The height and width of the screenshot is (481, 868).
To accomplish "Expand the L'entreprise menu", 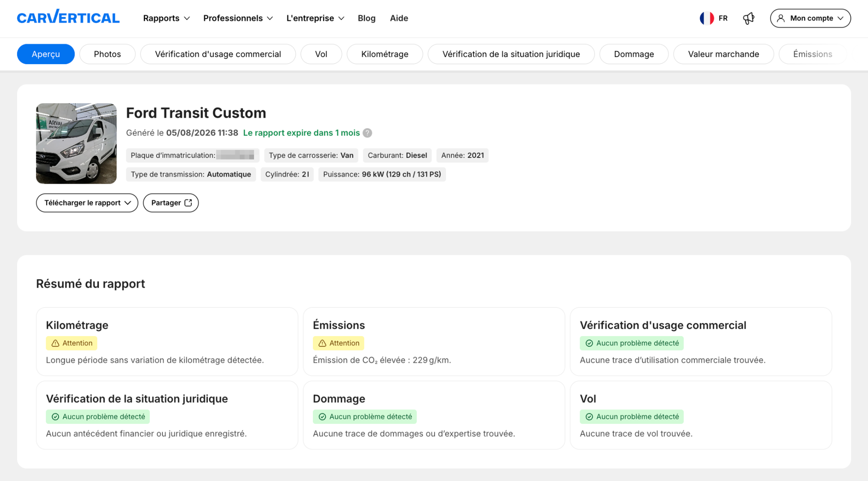I will (x=315, y=18).
